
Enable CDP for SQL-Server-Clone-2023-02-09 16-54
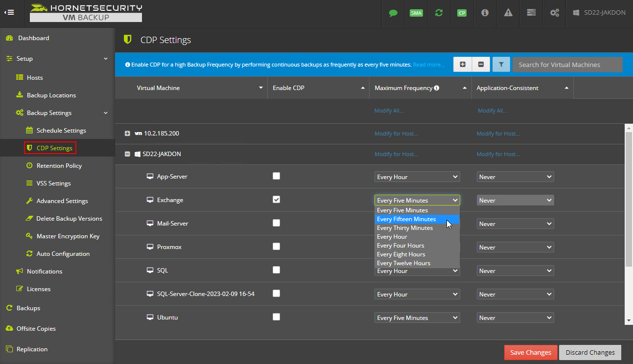click(276, 294)
